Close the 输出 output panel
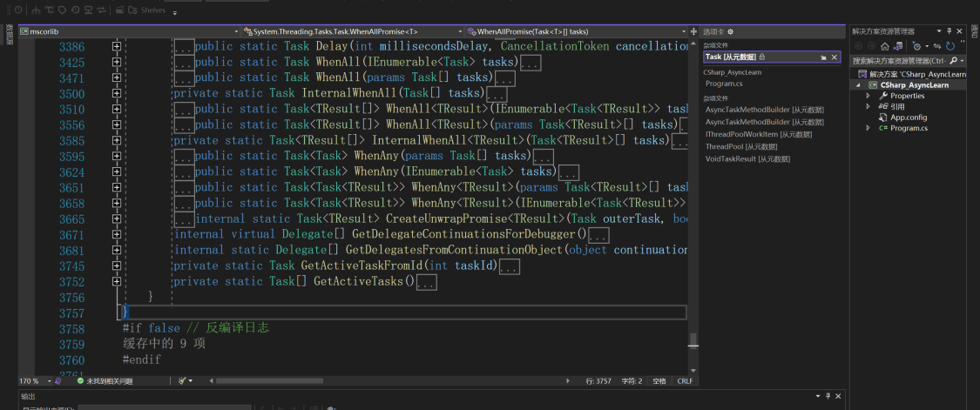Viewport: 980px width, 410px height. (x=837, y=396)
